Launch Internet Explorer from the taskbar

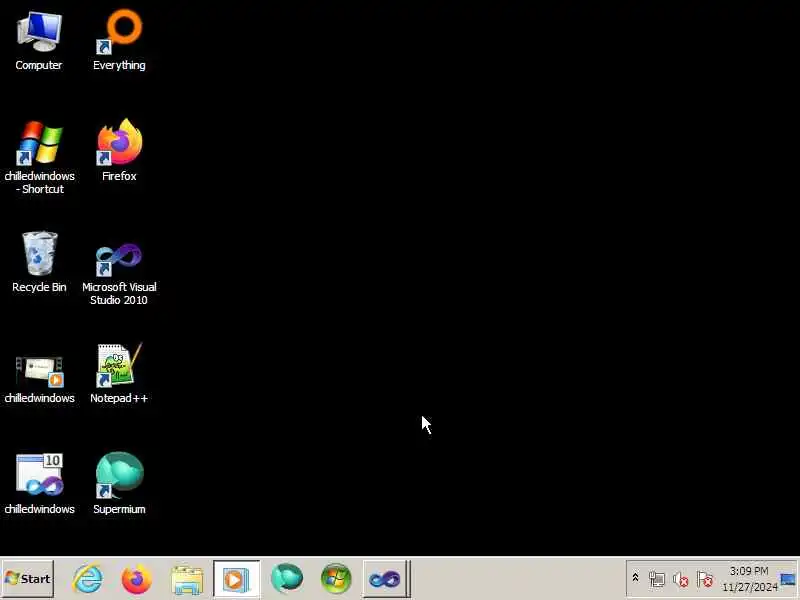[87, 579]
